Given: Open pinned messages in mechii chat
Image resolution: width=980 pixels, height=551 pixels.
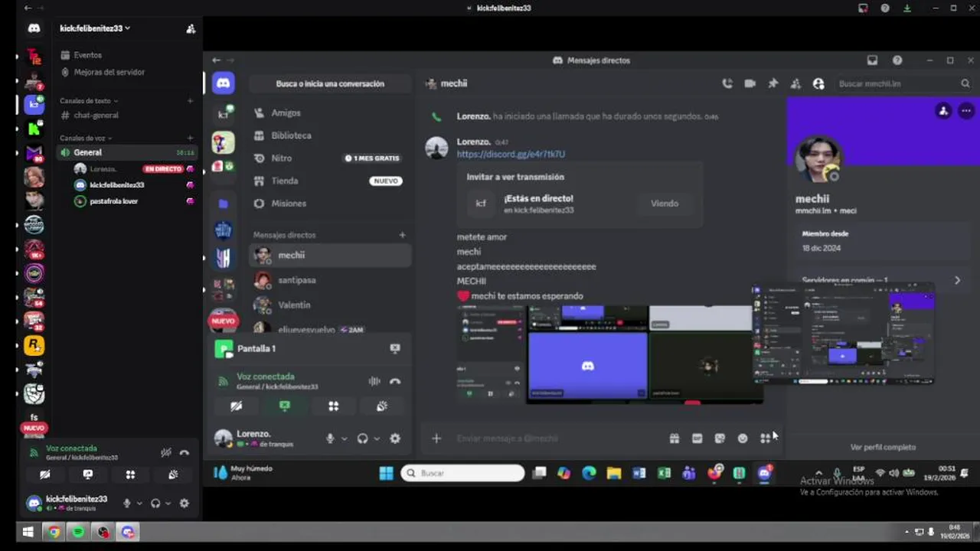Looking at the screenshot, I should 773,83.
